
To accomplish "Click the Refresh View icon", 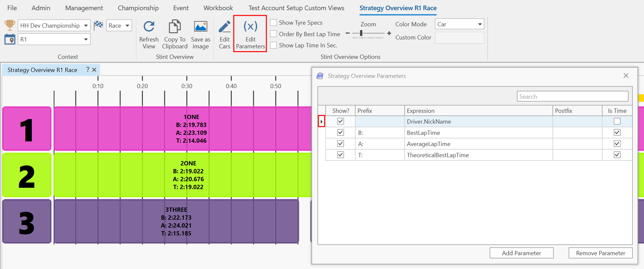I will pos(149,27).
